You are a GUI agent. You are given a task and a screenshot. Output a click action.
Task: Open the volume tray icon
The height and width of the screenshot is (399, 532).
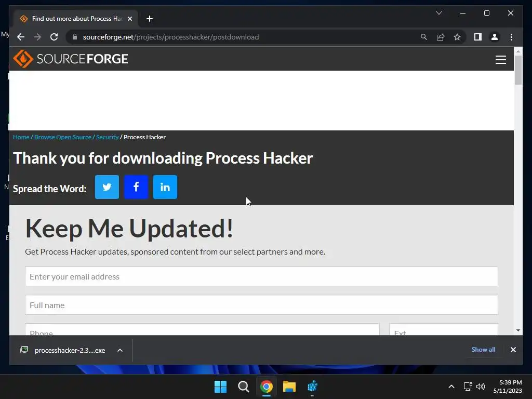point(481,387)
